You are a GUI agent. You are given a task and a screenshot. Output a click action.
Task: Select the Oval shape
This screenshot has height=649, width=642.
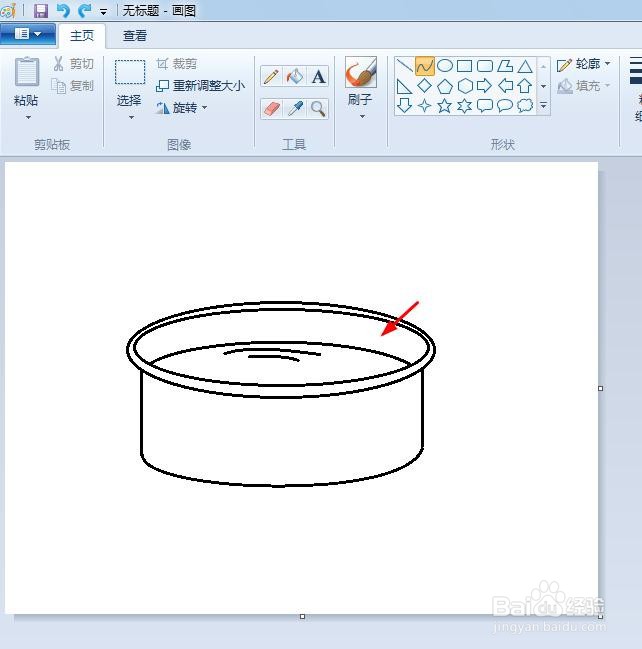(x=445, y=66)
